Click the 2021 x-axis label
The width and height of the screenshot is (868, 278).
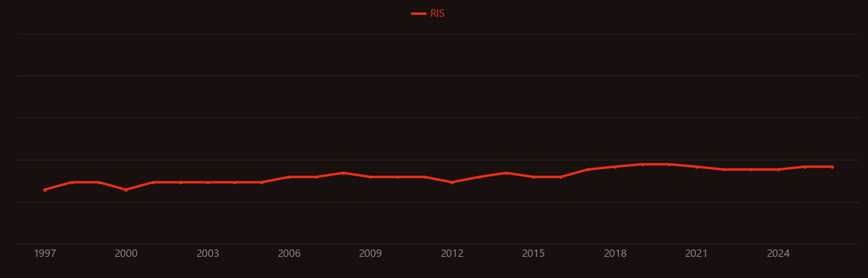pyautogui.click(x=696, y=254)
